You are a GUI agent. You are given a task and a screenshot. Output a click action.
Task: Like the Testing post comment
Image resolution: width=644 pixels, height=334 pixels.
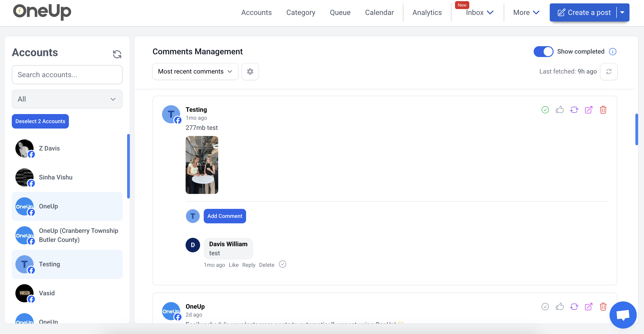(560, 110)
